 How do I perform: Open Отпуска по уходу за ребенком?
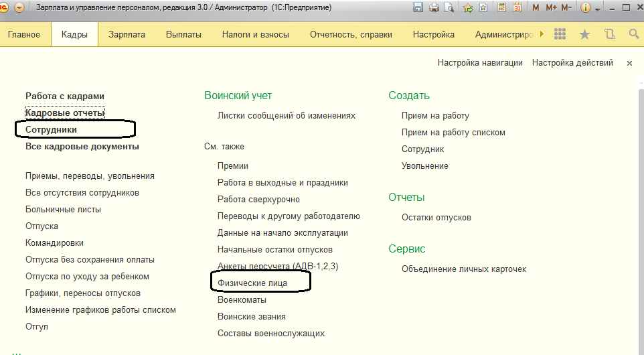tap(87, 277)
